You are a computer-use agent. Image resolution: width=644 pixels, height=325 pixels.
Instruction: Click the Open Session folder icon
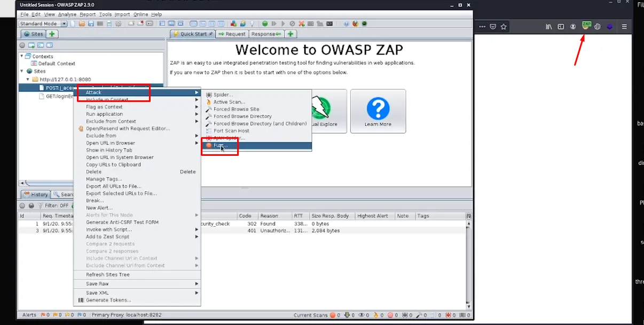click(x=82, y=23)
